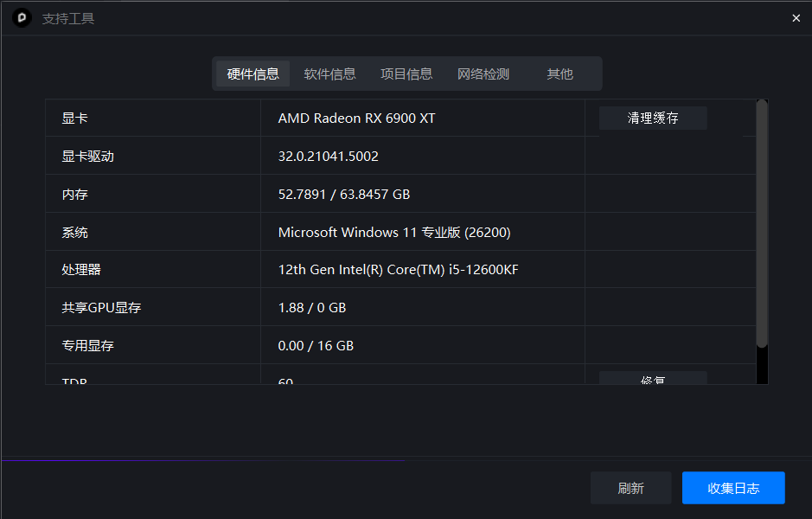Viewport: 812px width, 519px height.
Task: Click the Microsoft Windows 11 专业版 entry
Action: click(393, 233)
